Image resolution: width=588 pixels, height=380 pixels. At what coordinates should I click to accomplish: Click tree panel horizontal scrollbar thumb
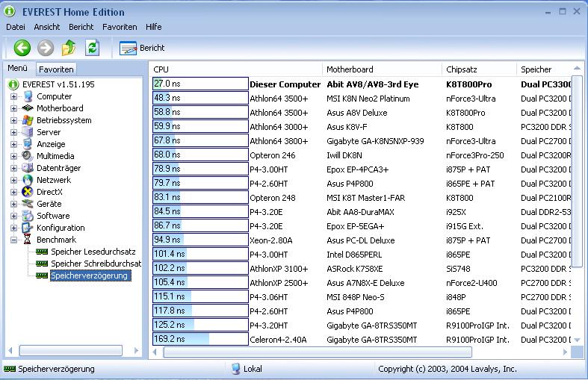tap(71, 351)
